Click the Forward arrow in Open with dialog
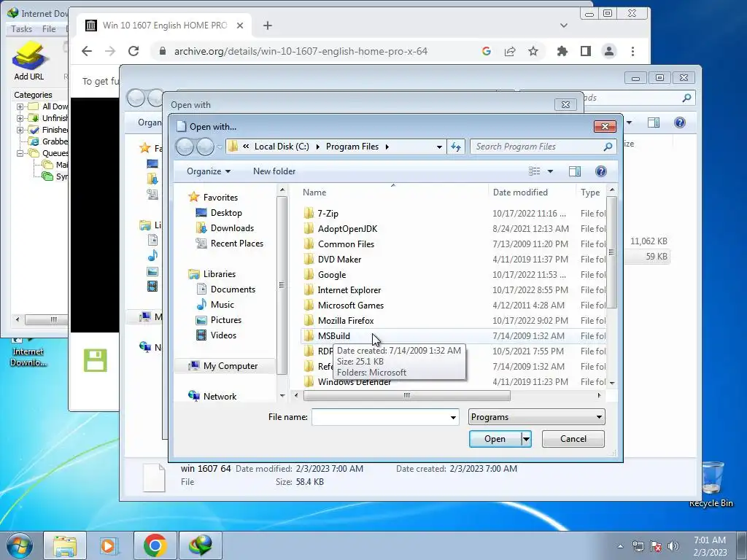Viewport: 747px width, 560px height. point(205,147)
